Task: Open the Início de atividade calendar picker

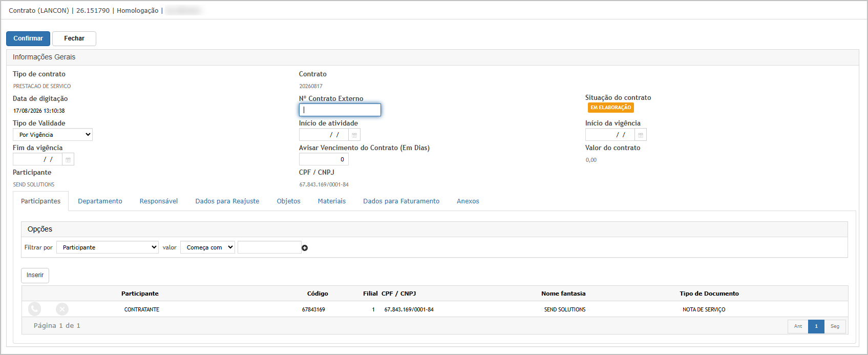Action: pyautogui.click(x=354, y=135)
